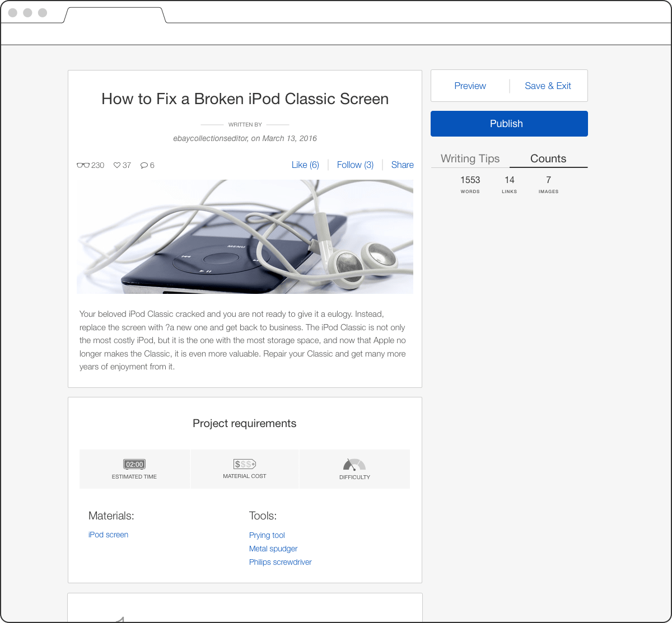Click the iPod Classic header photo
This screenshot has width=672, height=623.
(245, 237)
